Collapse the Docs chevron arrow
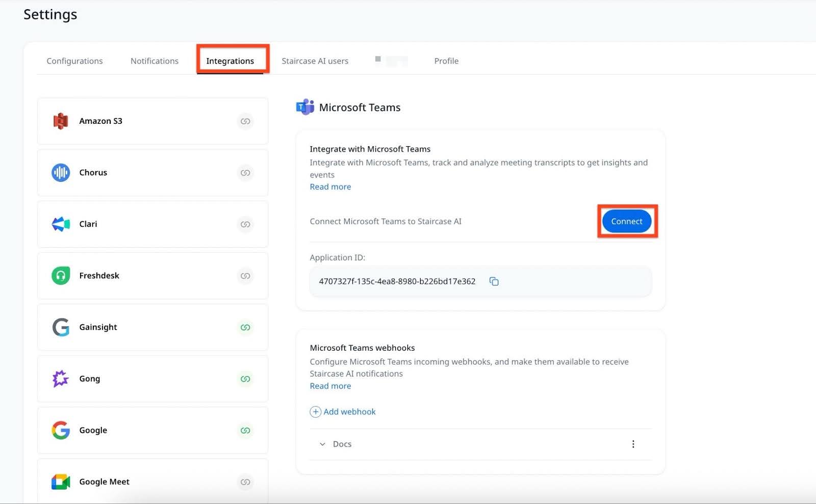Image resolution: width=816 pixels, height=504 pixels. [x=322, y=444]
